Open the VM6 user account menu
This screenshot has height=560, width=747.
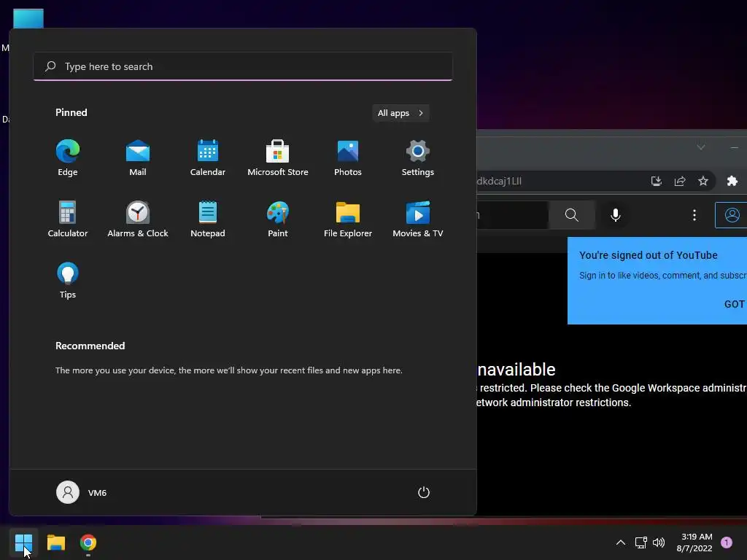[x=82, y=492]
